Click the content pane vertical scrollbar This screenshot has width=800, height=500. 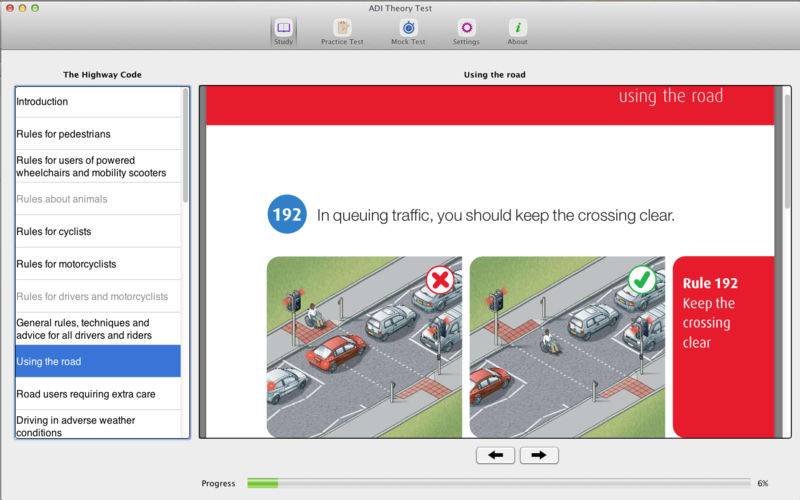(x=787, y=151)
